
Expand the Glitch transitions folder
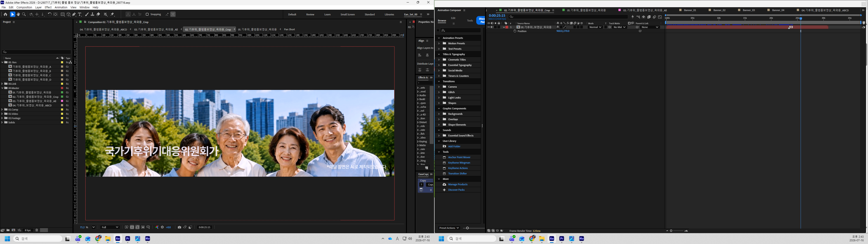coord(439,92)
